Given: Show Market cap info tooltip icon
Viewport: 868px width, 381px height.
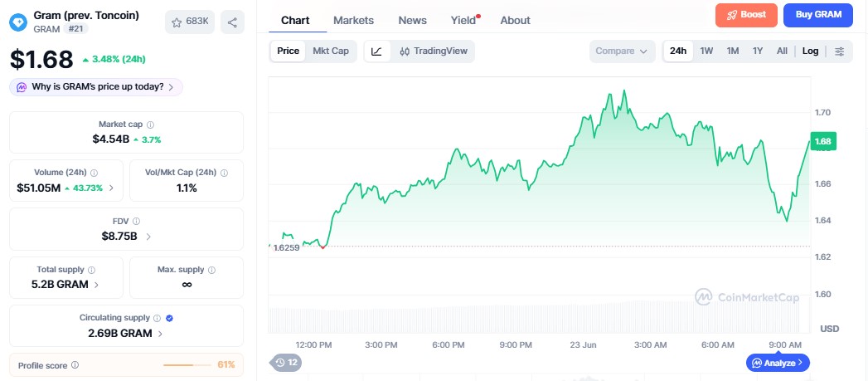Looking at the screenshot, I should pyautogui.click(x=151, y=125).
